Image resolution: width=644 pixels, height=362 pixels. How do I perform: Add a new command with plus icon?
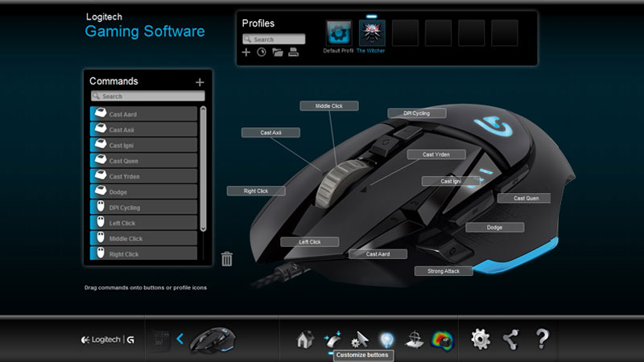(x=200, y=83)
